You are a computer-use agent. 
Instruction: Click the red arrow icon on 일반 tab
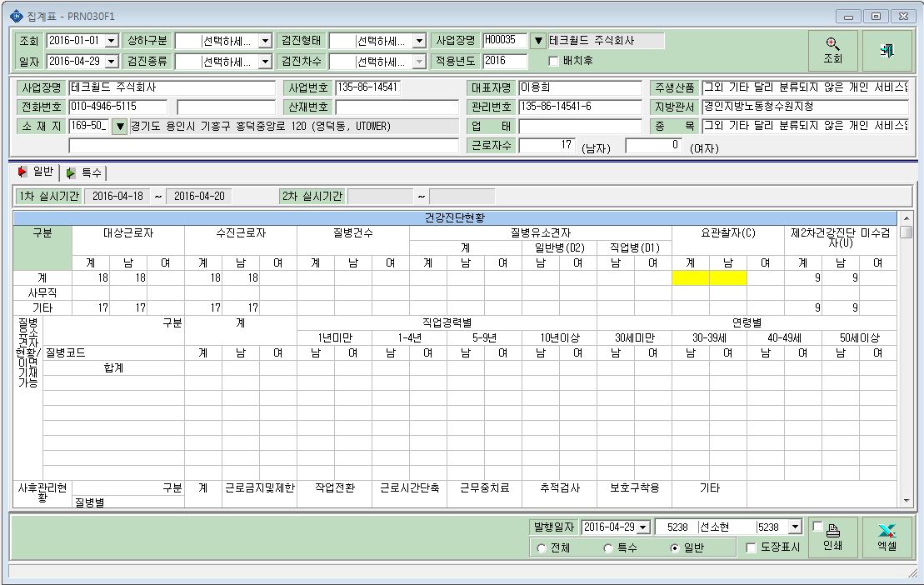pos(22,172)
